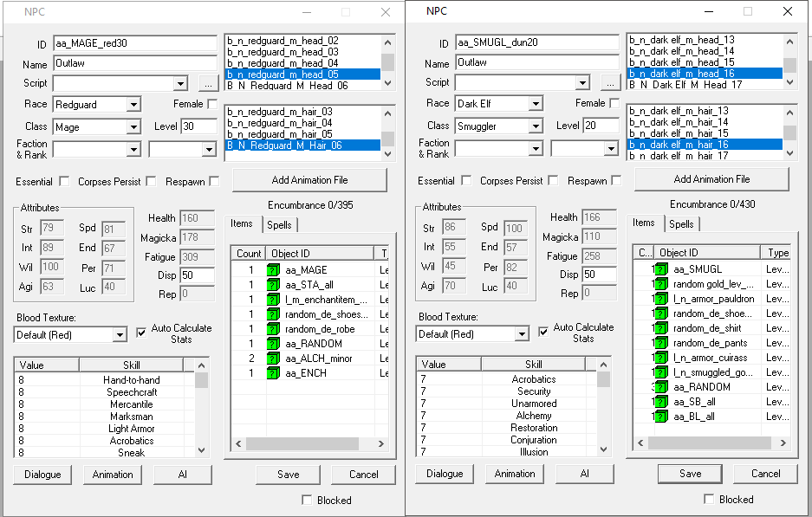Image resolution: width=812 pixels, height=517 pixels.
Task: Switch to Items tab in left window
Action: (x=242, y=223)
